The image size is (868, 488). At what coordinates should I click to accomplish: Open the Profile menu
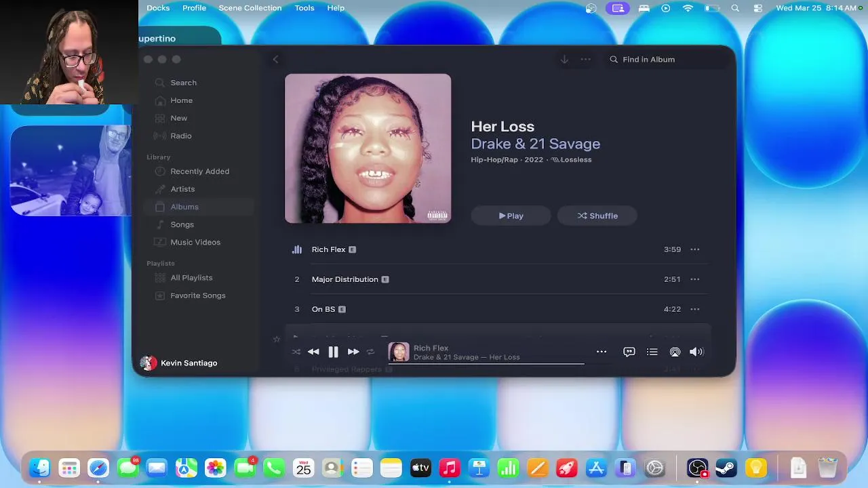coord(194,8)
